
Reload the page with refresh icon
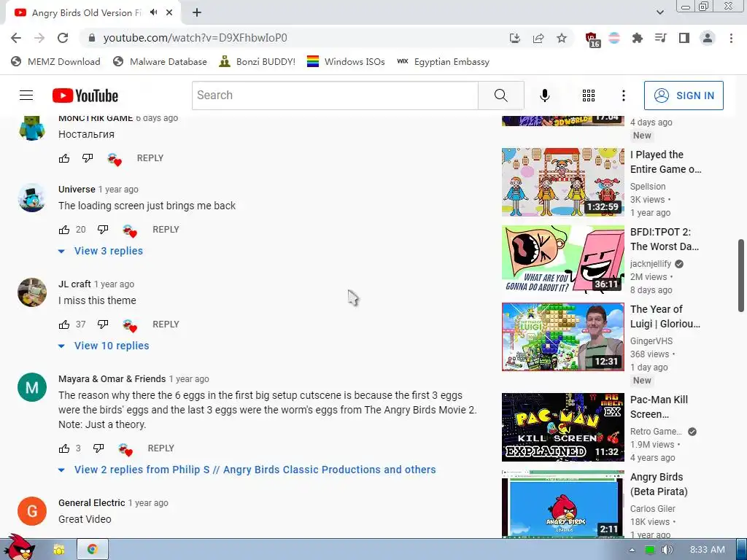[63, 38]
